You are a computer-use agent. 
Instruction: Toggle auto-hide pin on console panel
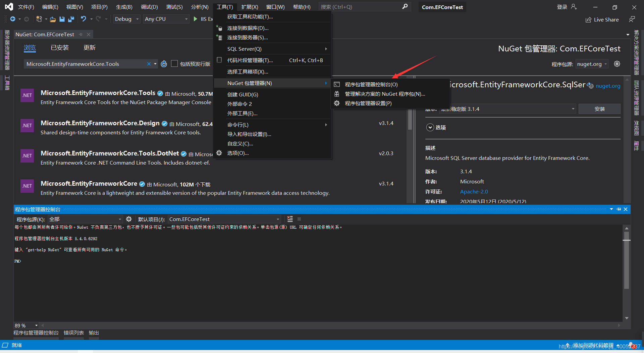pyautogui.click(x=619, y=209)
